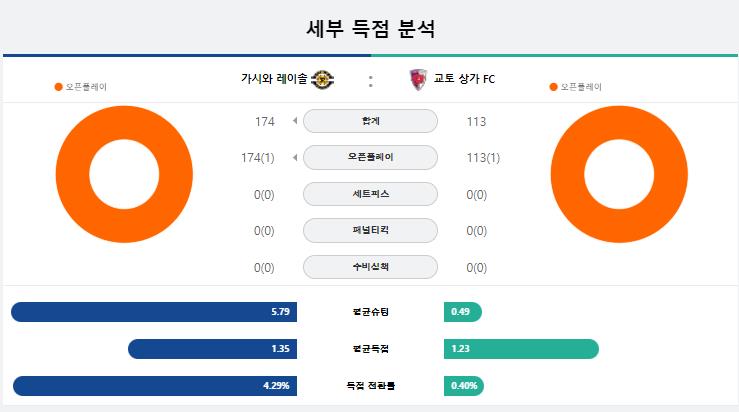Click the 교토 상가 FC team name
Viewport: 739px width, 412px height.
pyautogui.click(x=464, y=79)
